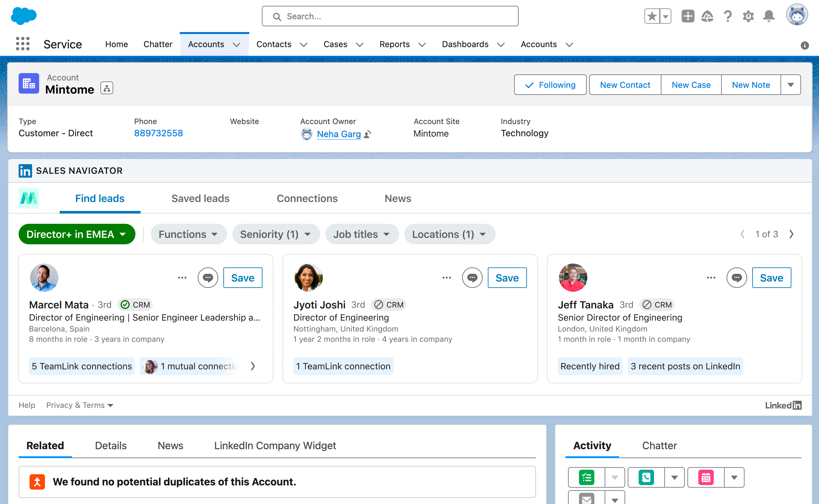Message Jyoti Joshi via chat icon
This screenshot has width=819, height=504.
click(472, 277)
